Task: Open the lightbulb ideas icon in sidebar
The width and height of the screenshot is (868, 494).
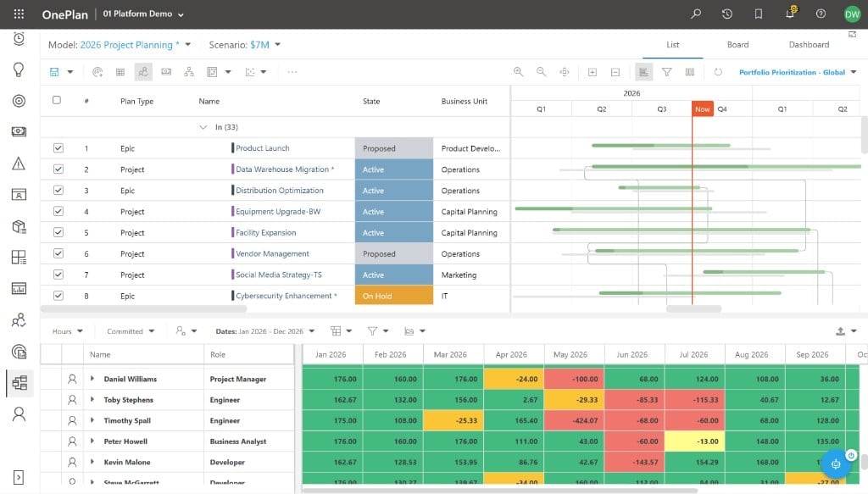Action: pos(19,69)
